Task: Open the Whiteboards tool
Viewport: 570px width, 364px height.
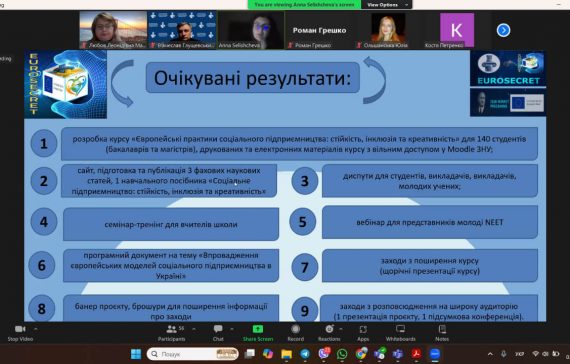Action: pos(401,333)
